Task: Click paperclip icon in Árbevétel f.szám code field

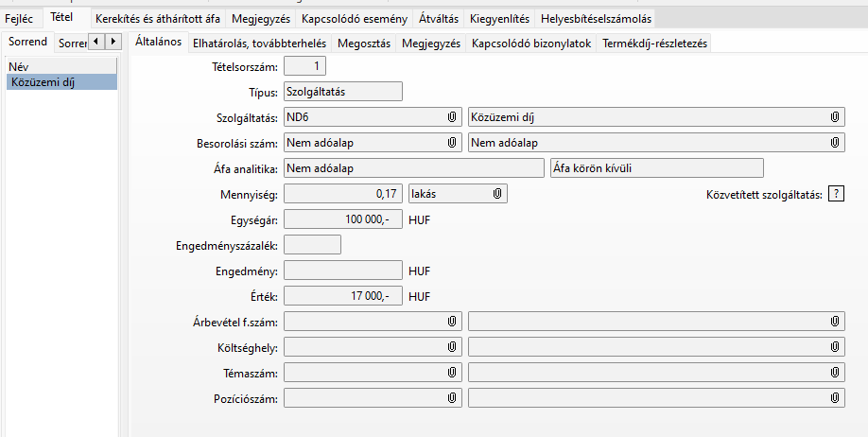Action: pos(452,322)
